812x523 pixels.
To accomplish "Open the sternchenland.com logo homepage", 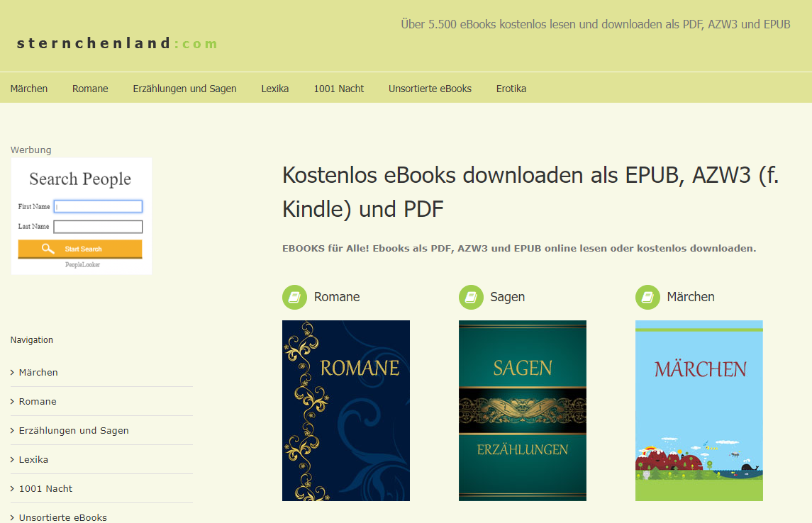I will pos(117,44).
